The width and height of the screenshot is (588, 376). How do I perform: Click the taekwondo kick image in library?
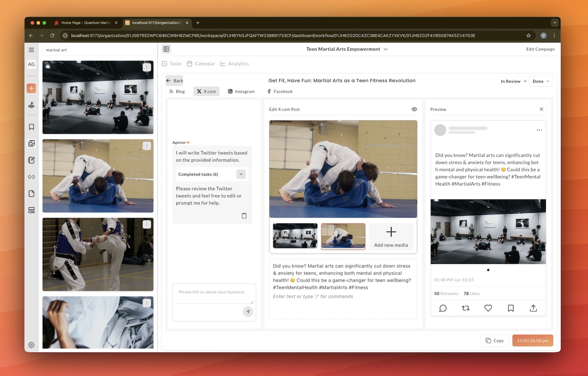[x=98, y=254]
